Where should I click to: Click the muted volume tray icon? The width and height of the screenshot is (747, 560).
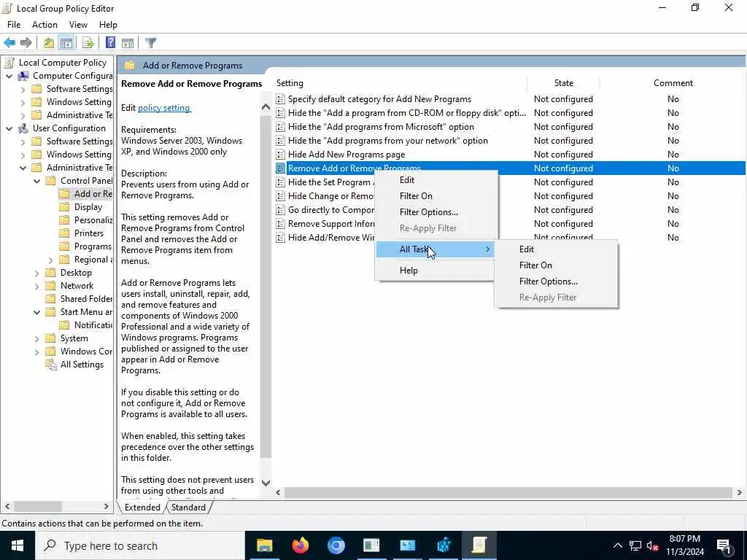pyautogui.click(x=652, y=545)
